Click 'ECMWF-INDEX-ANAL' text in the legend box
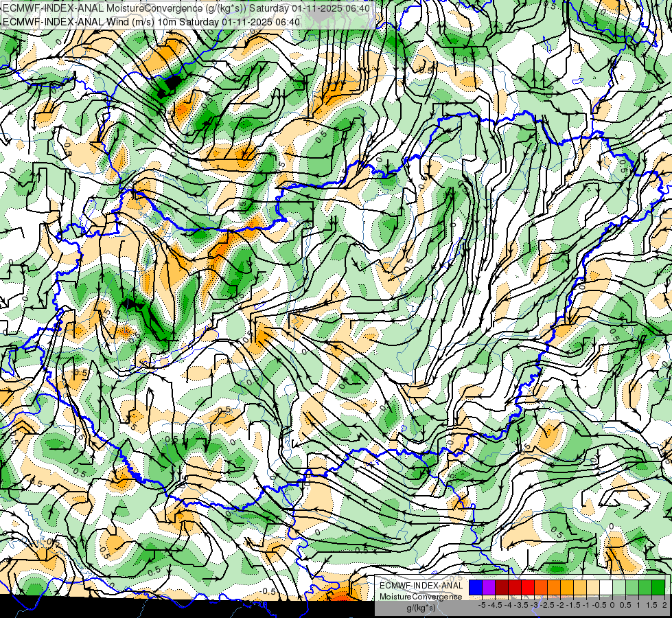The image size is (672, 618). pos(421,586)
